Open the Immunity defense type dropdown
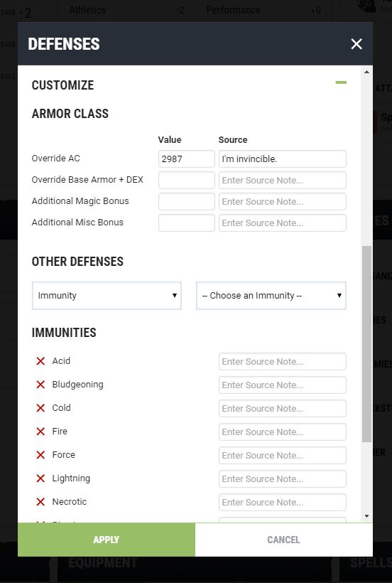Viewport: 392px width, 583px height. coord(107,296)
